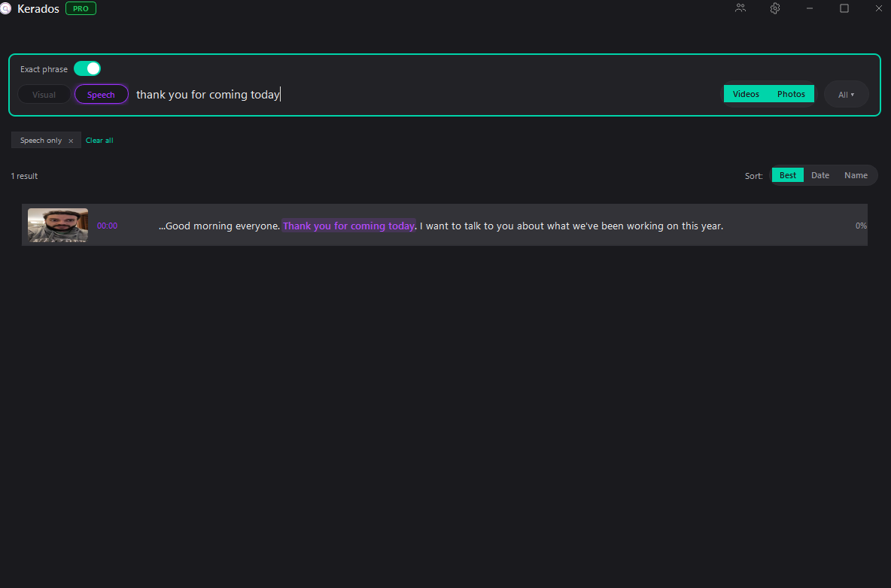The image size is (891, 588).
Task: Open the settings gear icon
Action: pos(775,8)
